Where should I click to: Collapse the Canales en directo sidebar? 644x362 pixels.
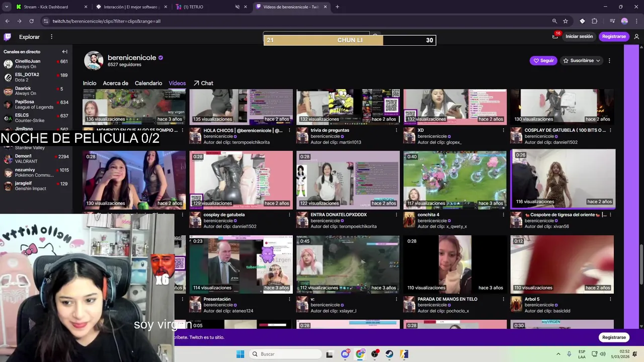click(x=64, y=52)
